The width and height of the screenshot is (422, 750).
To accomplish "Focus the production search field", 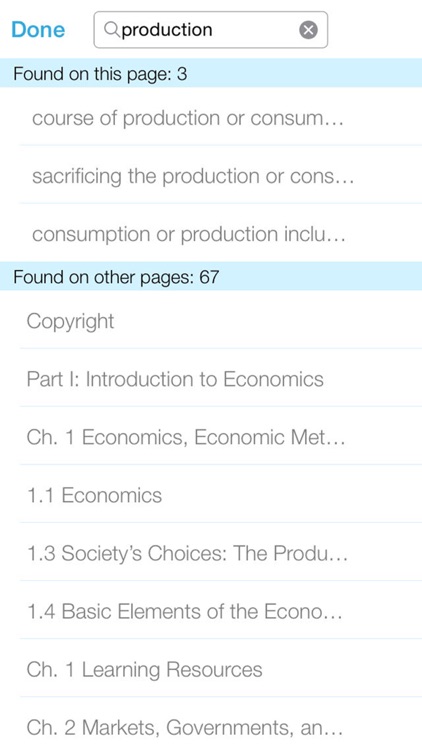I will pos(211,30).
